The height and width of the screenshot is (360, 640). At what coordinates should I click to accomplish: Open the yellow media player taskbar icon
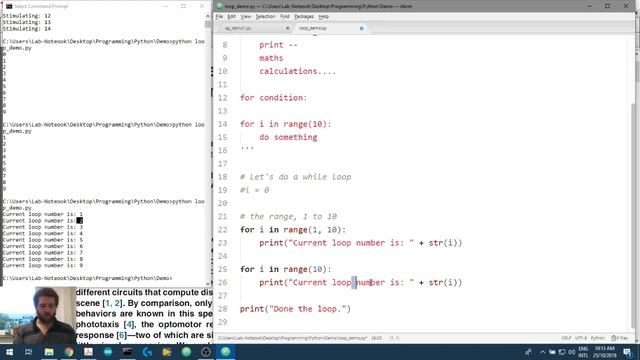coord(167,352)
